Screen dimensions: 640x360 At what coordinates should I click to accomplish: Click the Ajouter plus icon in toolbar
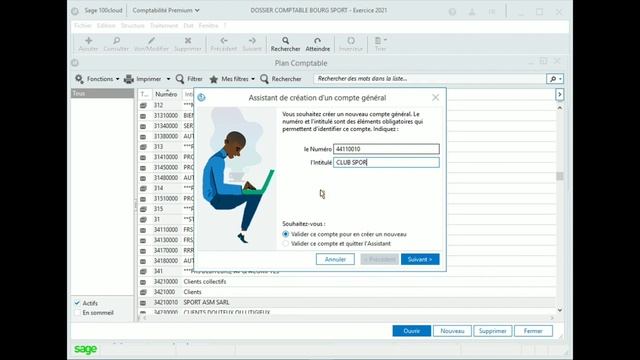tap(88, 40)
